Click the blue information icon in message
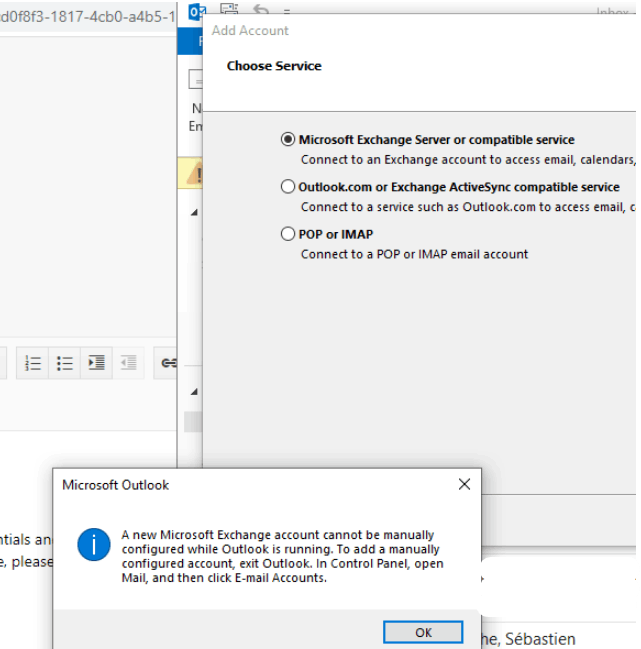This screenshot has width=641, height=649. coord(94,544)
